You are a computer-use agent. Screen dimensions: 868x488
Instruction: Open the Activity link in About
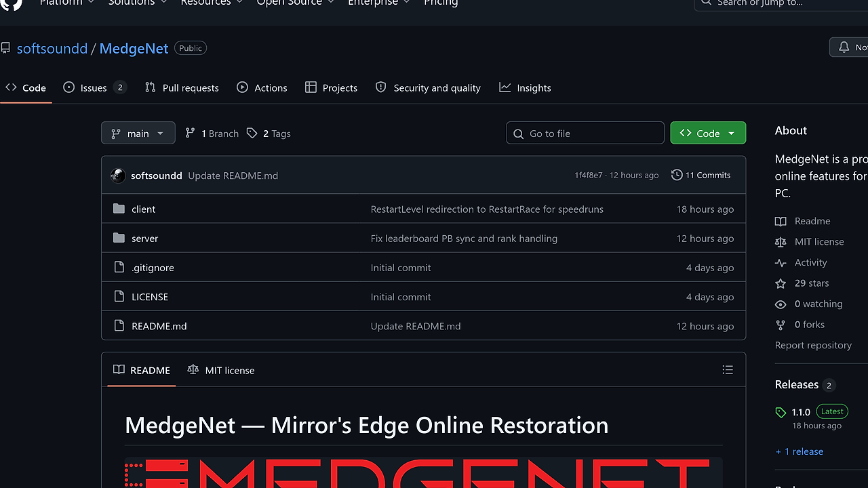[802, 262]
